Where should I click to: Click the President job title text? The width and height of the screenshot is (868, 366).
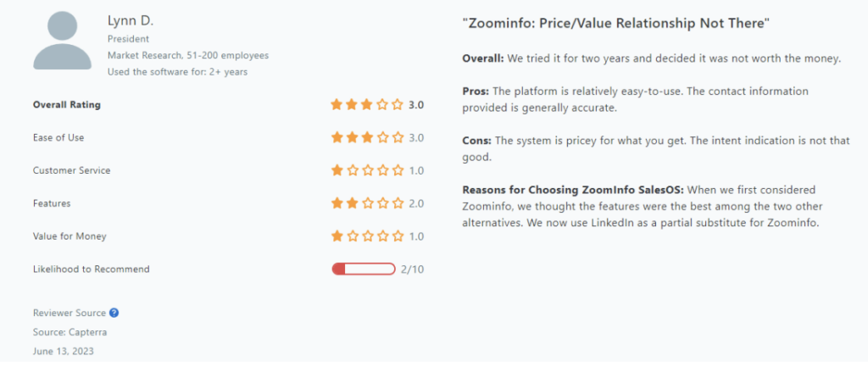128,39
